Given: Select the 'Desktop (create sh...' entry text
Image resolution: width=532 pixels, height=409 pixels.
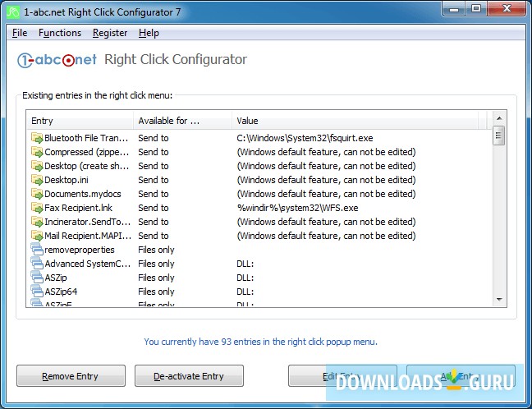Looking at the screenshot, I should 86,166.
